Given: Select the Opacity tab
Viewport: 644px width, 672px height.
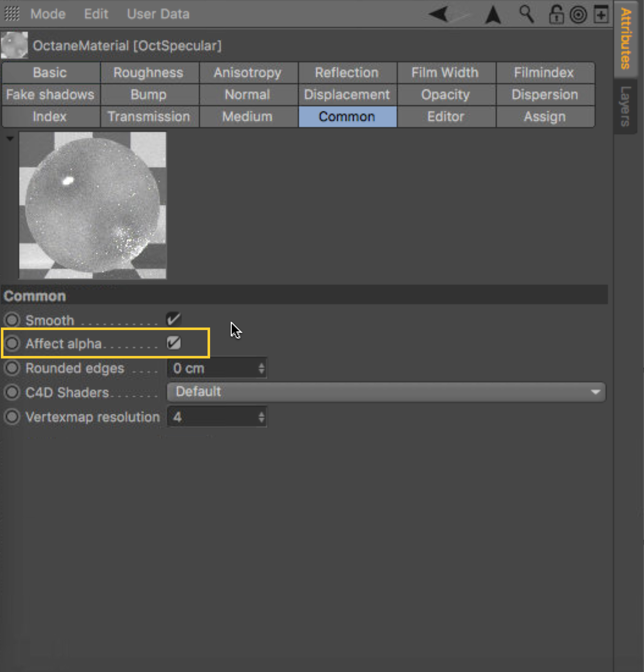Looking at the screenshot, I should point(446,94).
